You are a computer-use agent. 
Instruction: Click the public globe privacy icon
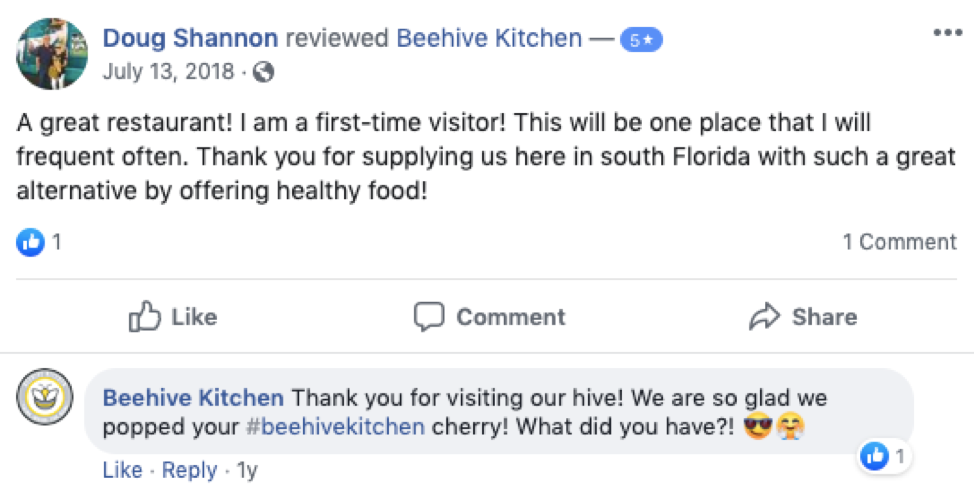tap(264, 72)
